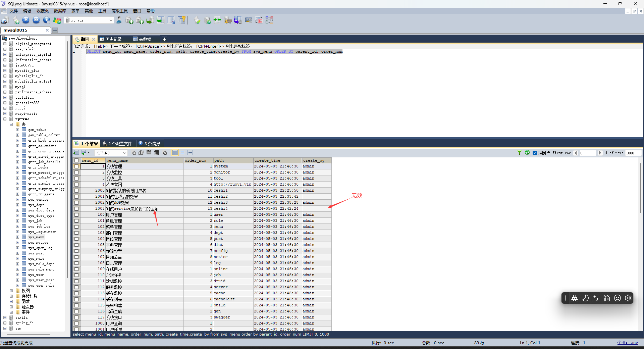Switch result to grid view
Screen dimensions: 644x349
point(175,153)
